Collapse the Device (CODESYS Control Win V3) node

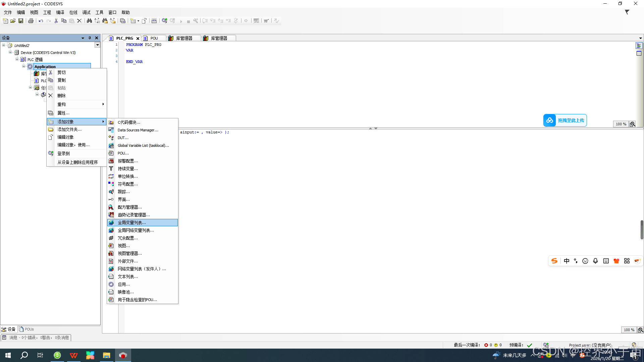[10, 52]
